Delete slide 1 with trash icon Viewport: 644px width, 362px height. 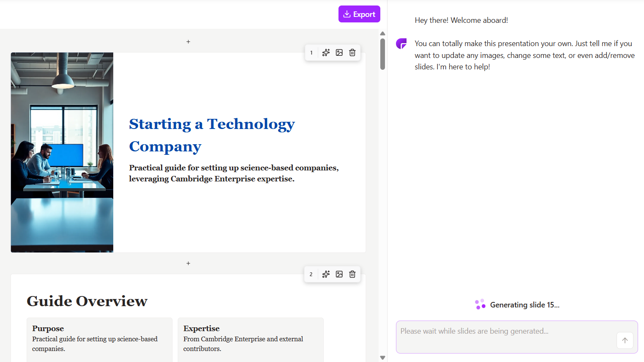[352, 53]
